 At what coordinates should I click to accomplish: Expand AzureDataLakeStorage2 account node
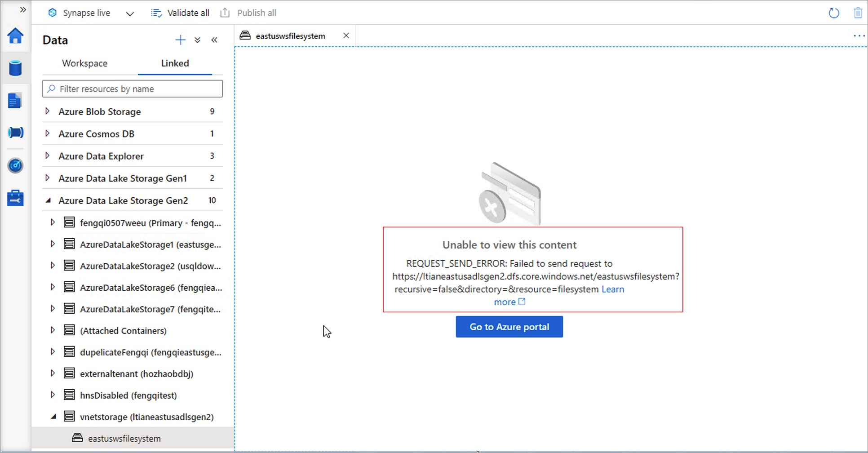click(53, 266)
